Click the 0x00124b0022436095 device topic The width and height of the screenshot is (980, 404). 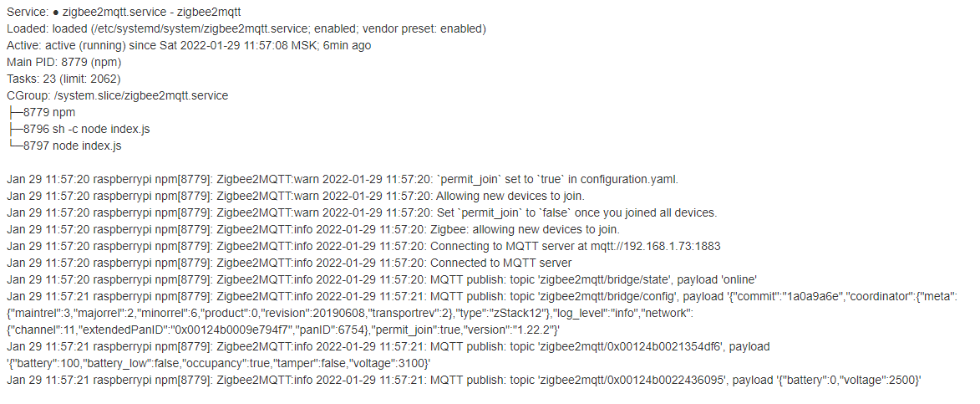point(645,381)
